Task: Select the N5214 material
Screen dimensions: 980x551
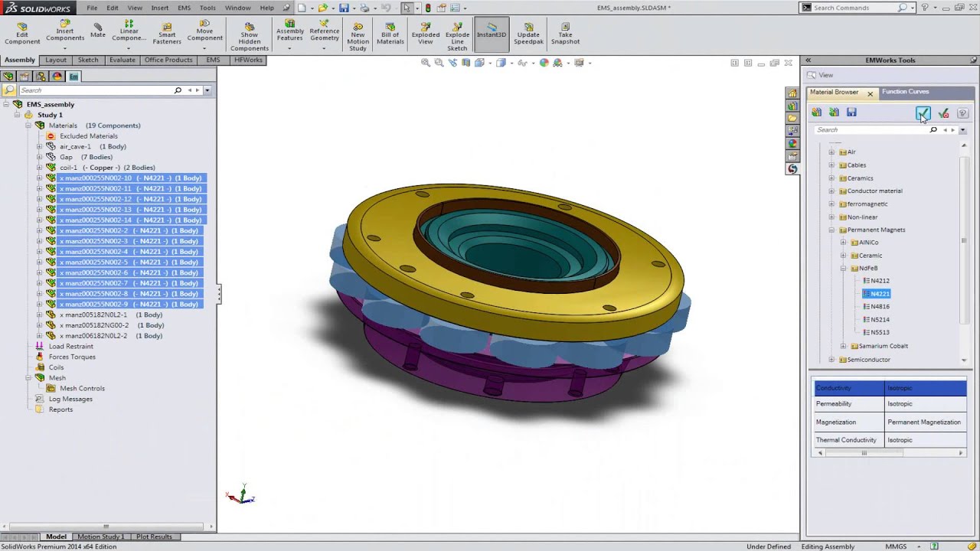Action: [x=880, y=320]
